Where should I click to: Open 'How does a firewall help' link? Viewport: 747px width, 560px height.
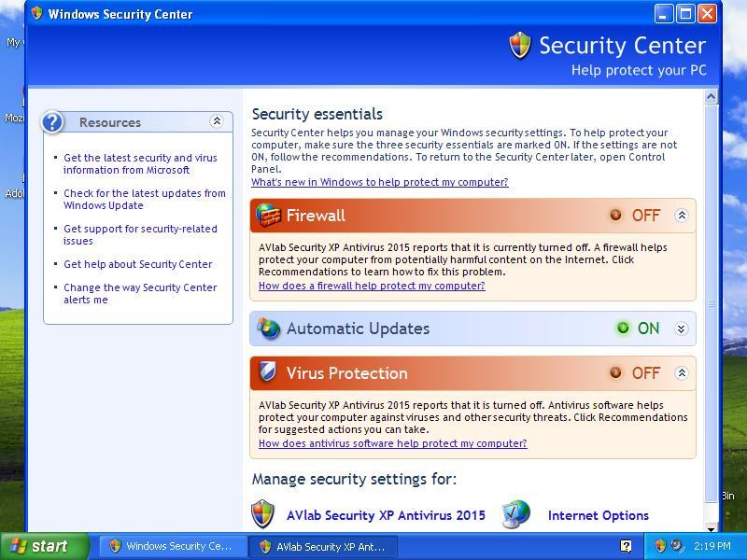372,286
